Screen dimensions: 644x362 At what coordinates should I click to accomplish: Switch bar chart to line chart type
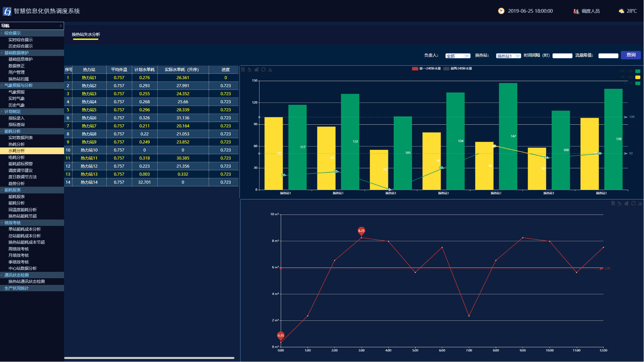tap(250, 70)
